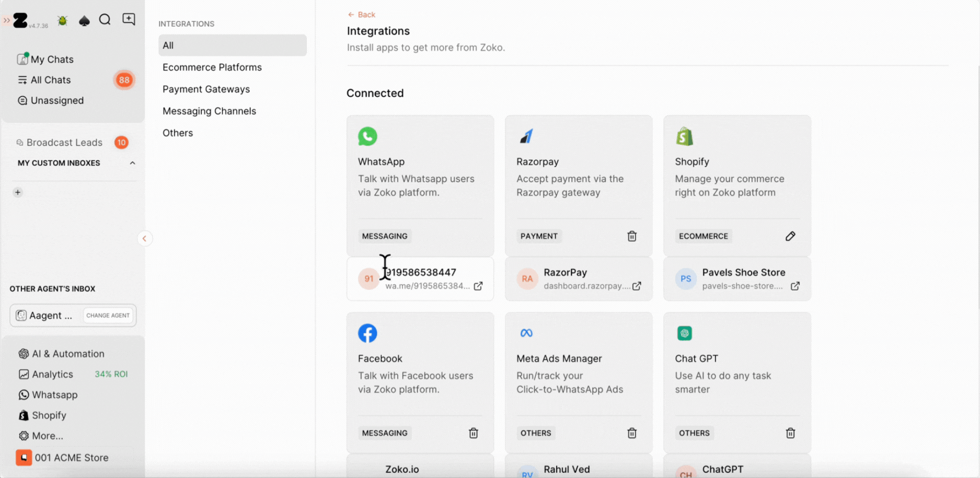Click the Meta Ads Manager logo icon

click(x=526, y=333)
